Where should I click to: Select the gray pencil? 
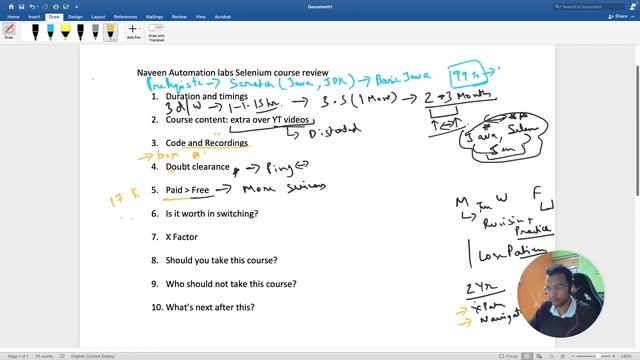(95, 32)
